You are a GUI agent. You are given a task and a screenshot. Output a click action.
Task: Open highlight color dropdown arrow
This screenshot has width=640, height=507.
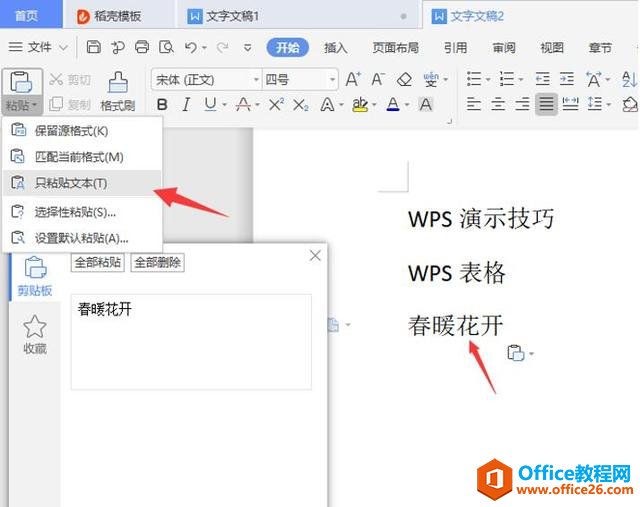tap(374, 105)
